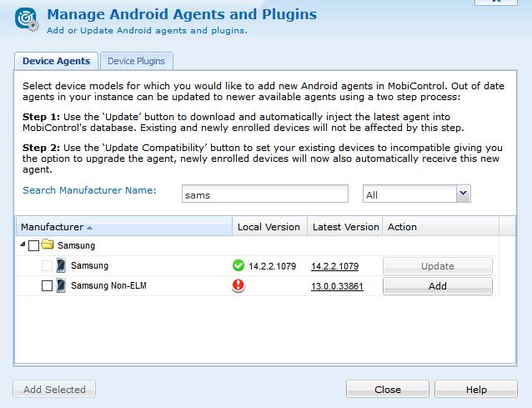532x408 pixels.
Task: Open the 'All' filter dropdown
Action: [x=463, y=194]
